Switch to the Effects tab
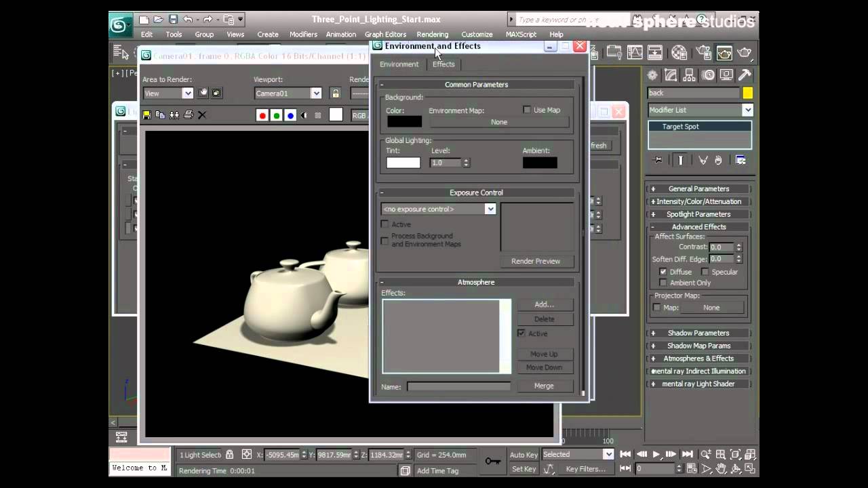The height and width of the screenshot is (488, 868). (443, 64)
